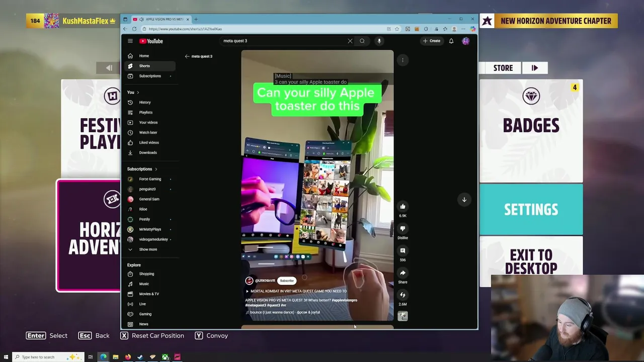The width and height of the screenshot is (644, 362).
Task: Open Force Gaming channel subscription
Action: tap(150, 179)
